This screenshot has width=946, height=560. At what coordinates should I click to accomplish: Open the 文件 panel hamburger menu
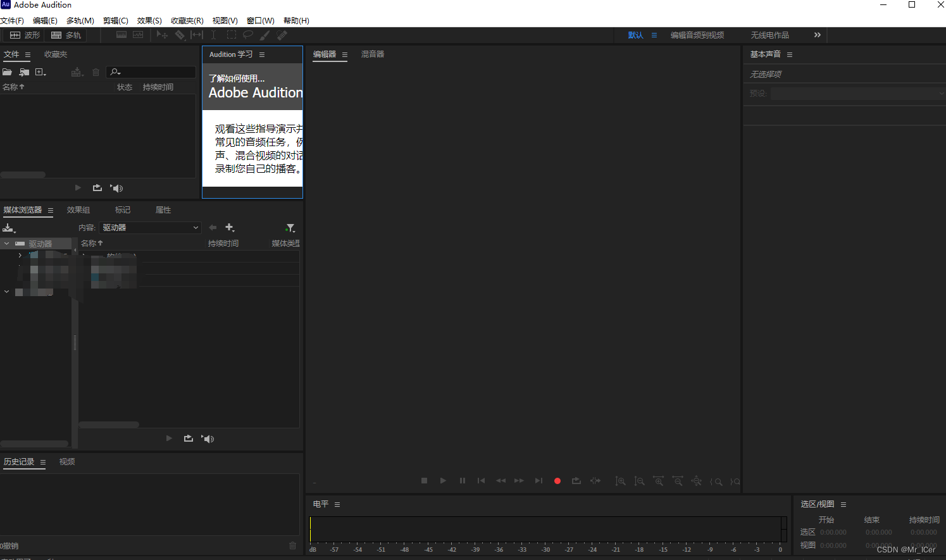[28, 55]
